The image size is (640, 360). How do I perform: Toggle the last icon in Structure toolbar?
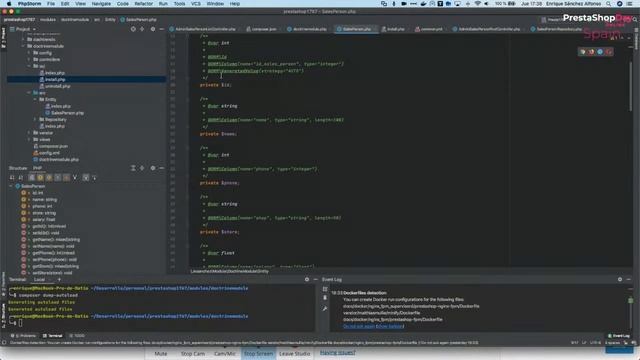point(94,178)
